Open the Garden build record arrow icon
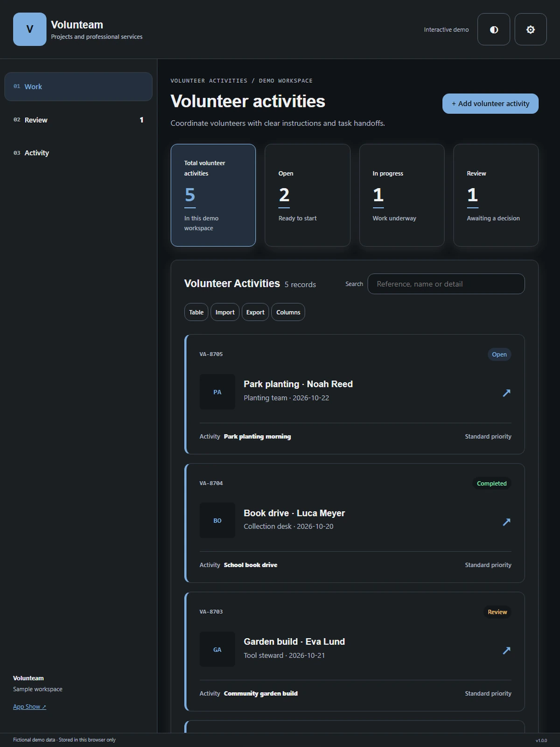This screenshot has width=560, height=747. click(x=506, y=650)
